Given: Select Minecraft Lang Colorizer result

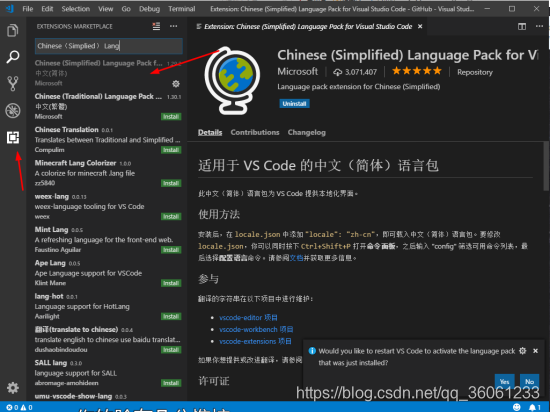Looking at the screenshot, I should click(x=108, y=173).
